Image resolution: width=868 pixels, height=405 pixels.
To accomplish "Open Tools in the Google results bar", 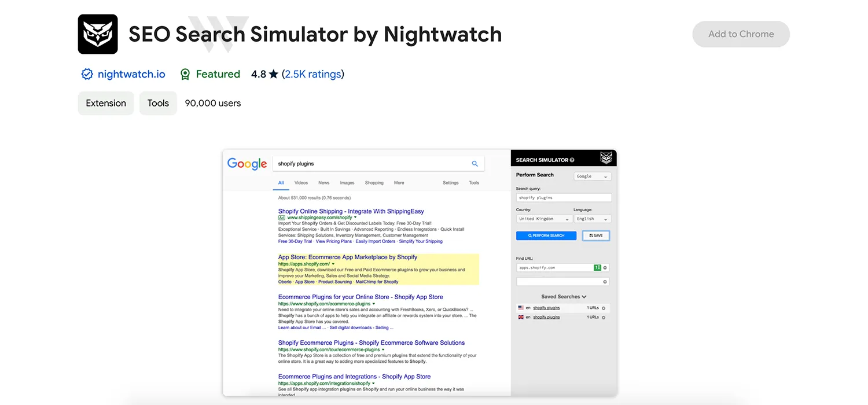I will click(x=474, y=183).
